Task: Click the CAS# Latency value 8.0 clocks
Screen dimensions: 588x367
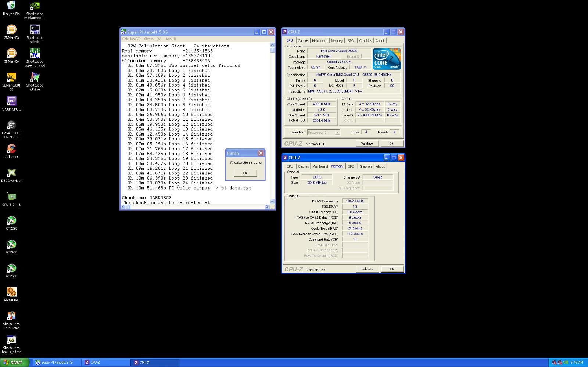Action: pos(355,212)
